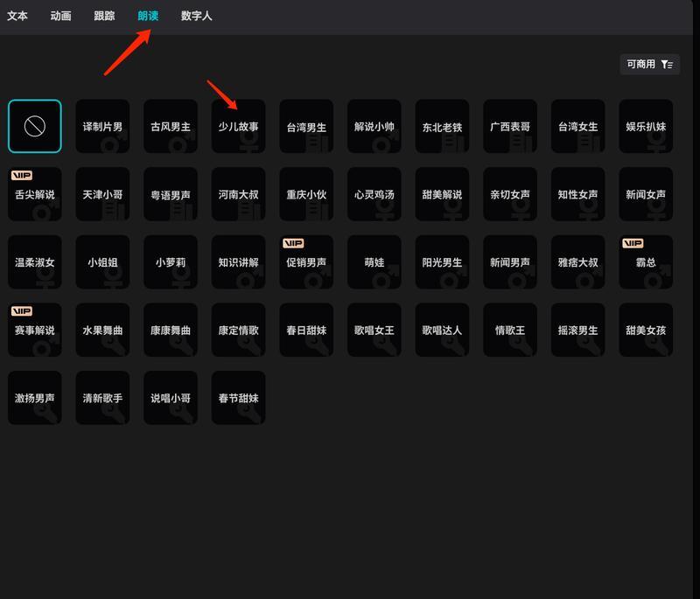Screen dimensions: 700x599
Task: Pick the 康定情歌 singing voice
Action: tap(238, 330)
